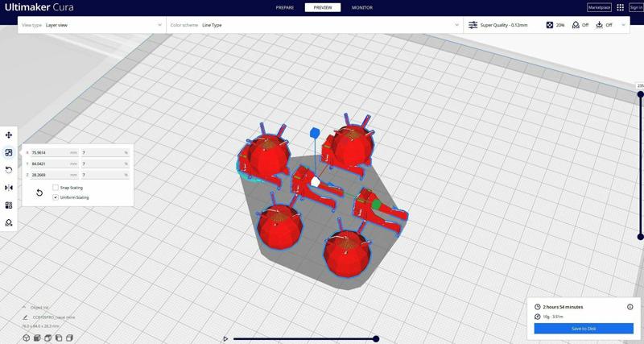Click the Sign in button
644x344 pixels.
pos(636,7)
